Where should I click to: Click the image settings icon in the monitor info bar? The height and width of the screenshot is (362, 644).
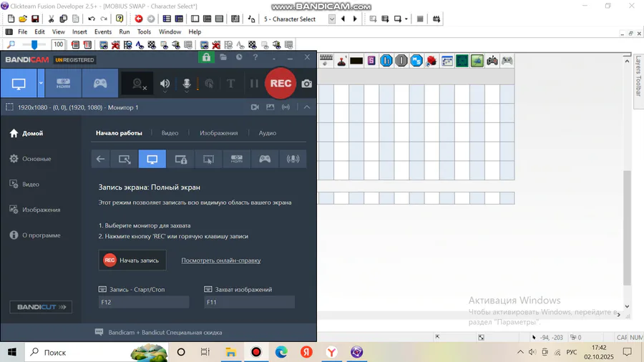pos(270,107)
